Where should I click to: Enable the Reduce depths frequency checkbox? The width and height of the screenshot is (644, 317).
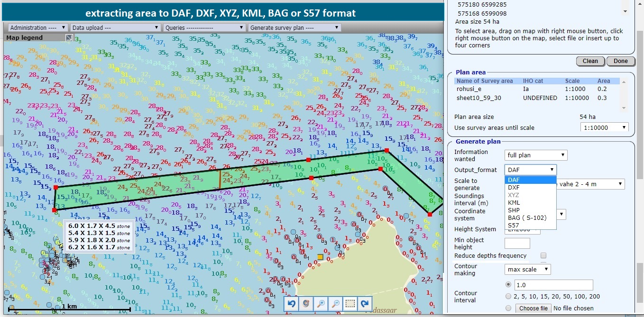(x=543, y=255)
